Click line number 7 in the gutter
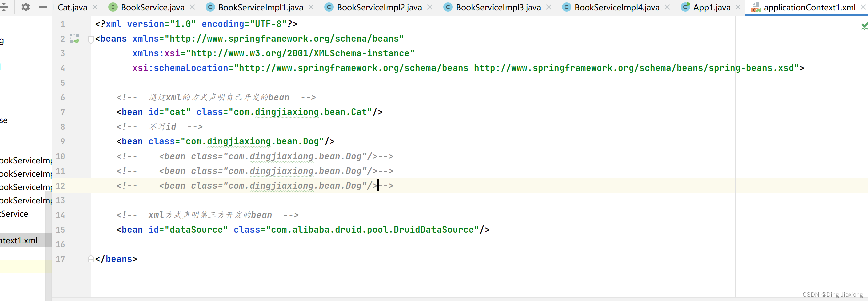The width and height of the screenshot is (868, 301). 63,112
